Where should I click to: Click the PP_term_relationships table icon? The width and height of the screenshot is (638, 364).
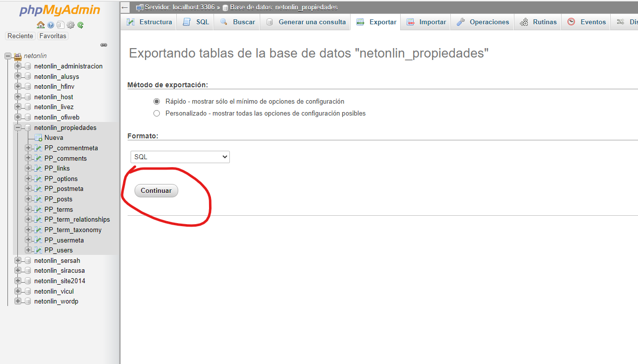point(38,219)
